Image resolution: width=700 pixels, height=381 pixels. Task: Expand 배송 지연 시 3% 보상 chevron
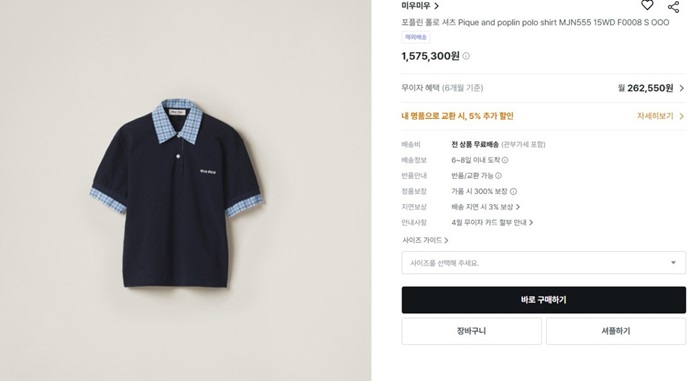tap(518, 207)
